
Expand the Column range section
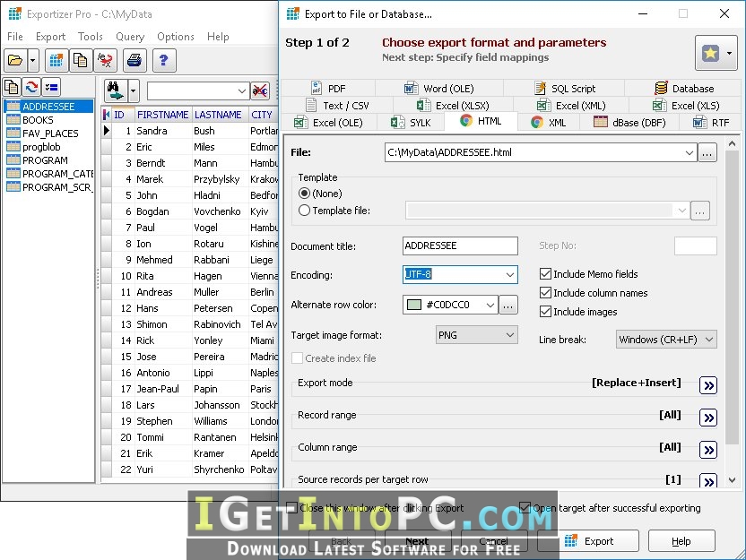(708, 450)
